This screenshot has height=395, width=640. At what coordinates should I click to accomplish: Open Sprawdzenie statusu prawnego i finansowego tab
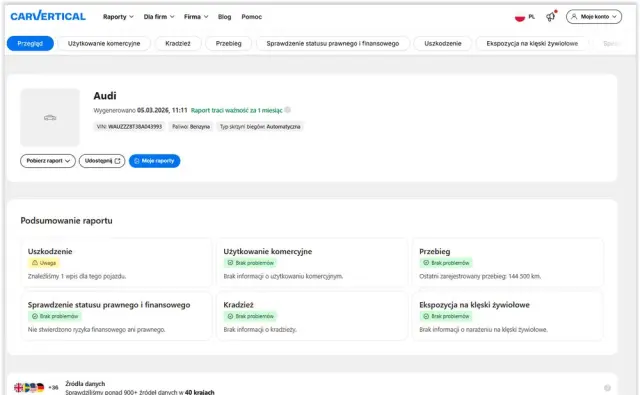(x=333, y=43)
